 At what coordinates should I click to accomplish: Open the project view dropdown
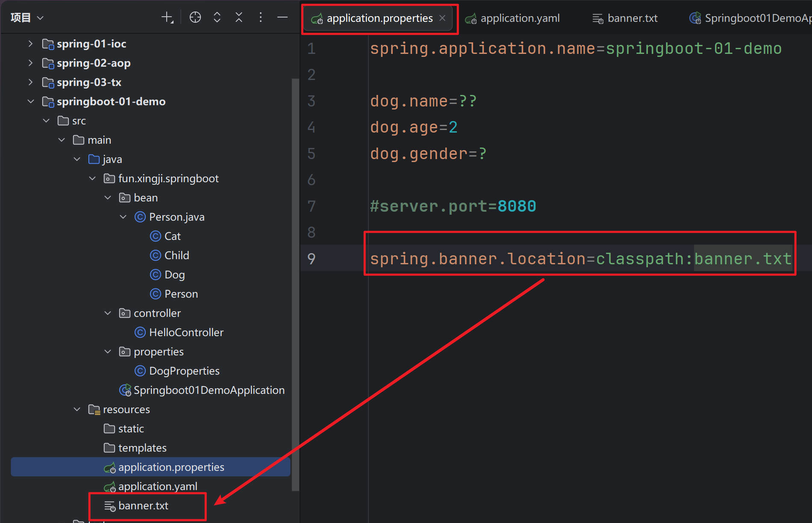[27, 18]
